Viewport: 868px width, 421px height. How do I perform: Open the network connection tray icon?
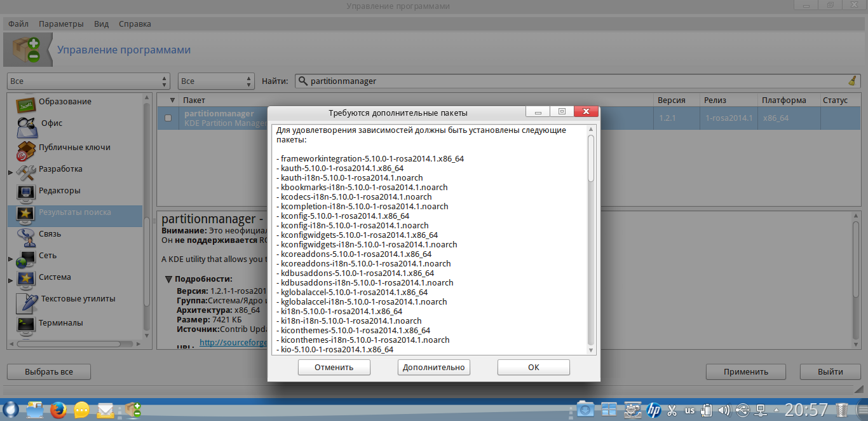759,410
